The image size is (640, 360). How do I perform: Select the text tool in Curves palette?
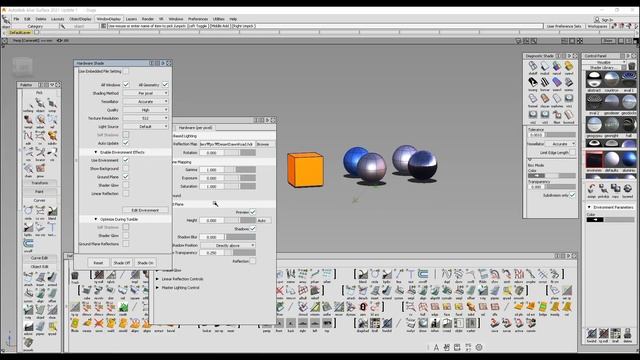(x=52, y=227)
